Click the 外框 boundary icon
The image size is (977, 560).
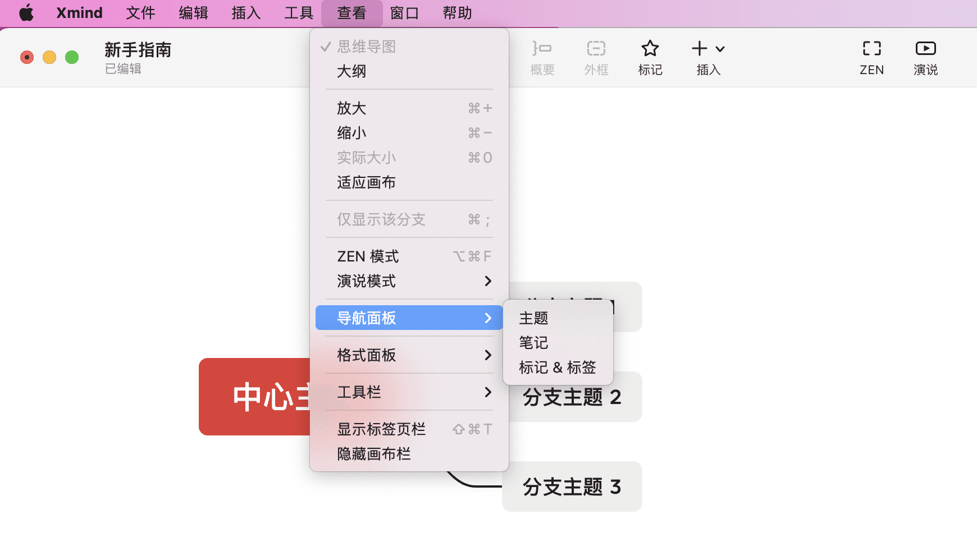[595, 56]
